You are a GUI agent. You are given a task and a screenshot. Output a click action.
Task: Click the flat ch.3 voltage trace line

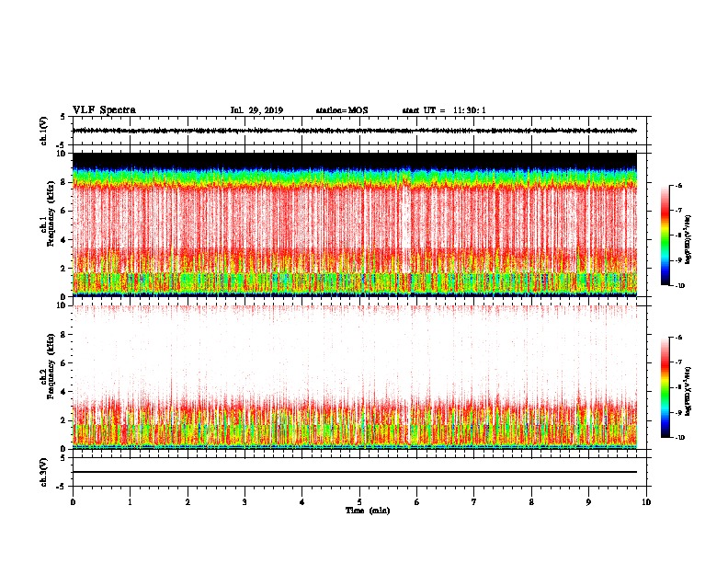coord(354,472)
